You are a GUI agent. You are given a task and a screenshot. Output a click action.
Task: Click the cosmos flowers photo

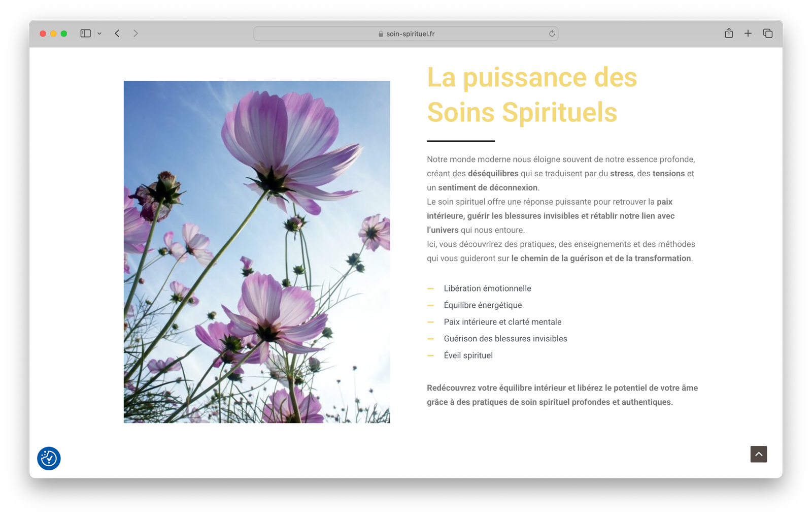pyautogui.click(x=257, y=251)
